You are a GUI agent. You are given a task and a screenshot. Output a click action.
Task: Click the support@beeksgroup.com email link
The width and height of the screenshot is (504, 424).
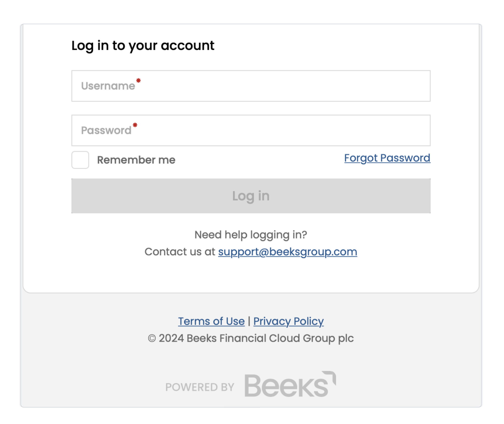(288, 252)
